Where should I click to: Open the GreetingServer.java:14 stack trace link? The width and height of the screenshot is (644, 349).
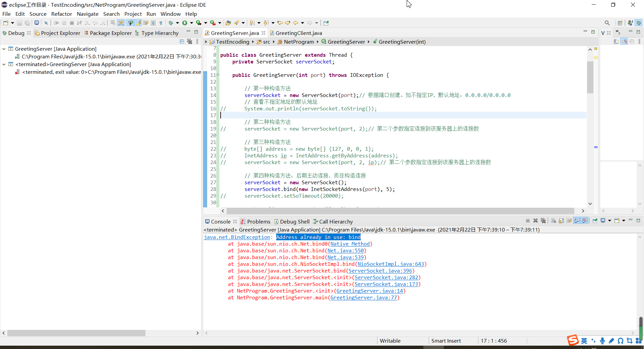(369, 291)
